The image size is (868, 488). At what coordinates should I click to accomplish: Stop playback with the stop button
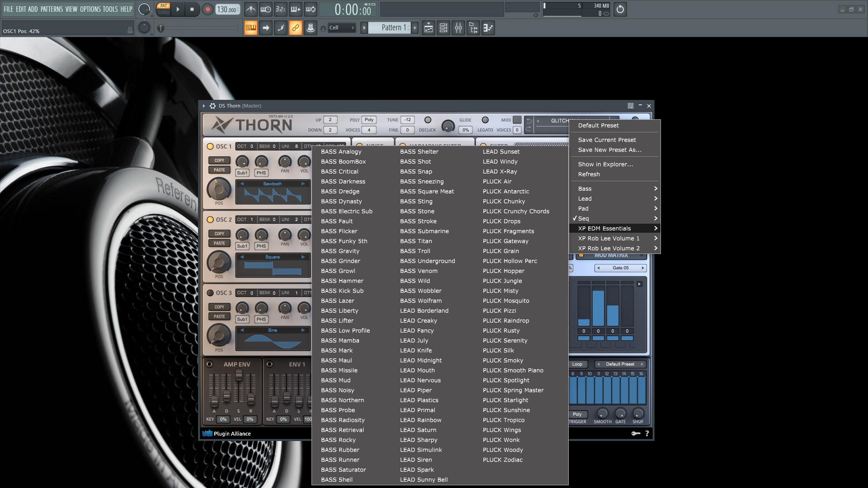192,9
